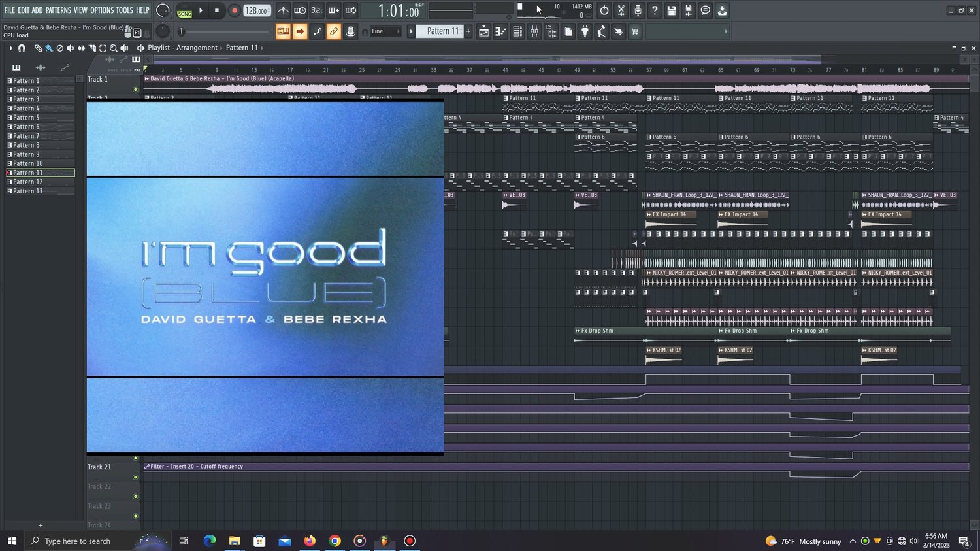The image size is (980, 551).
Task: Click the one-click audio recording scissors icon
Action: tap(621, 10)
